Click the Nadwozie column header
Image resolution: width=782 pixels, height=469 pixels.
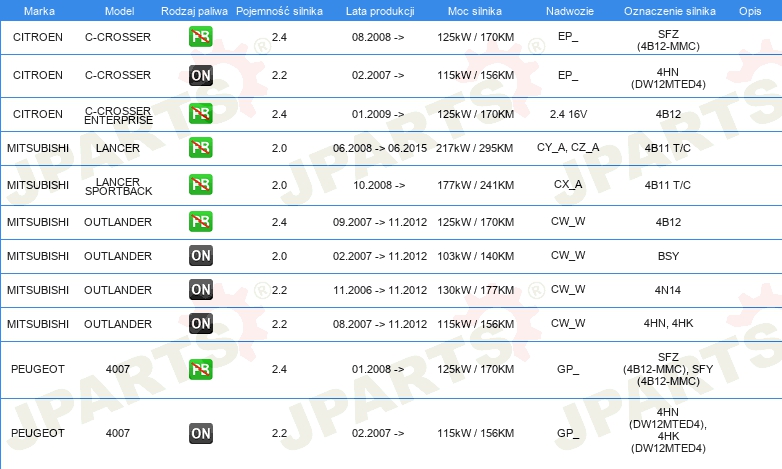570,11
